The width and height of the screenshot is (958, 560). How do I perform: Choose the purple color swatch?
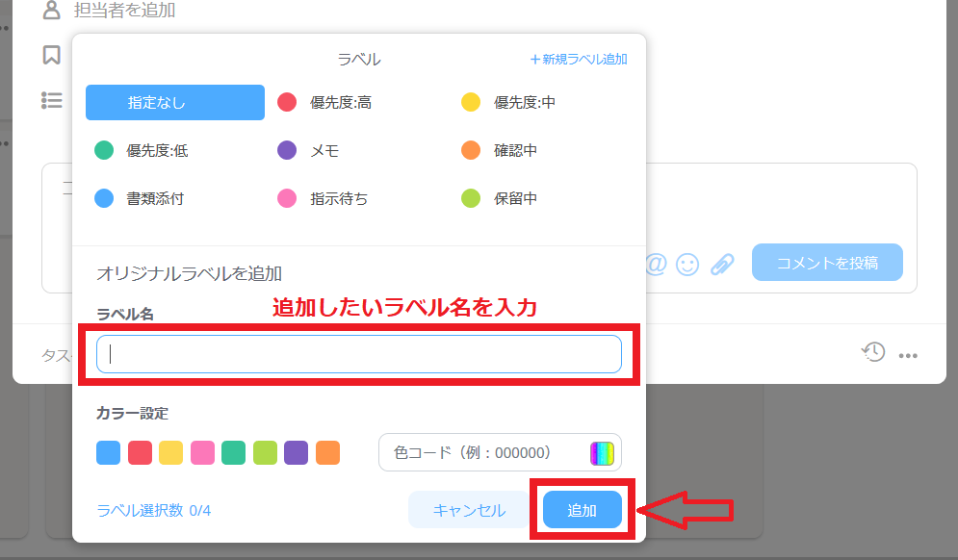coord(297,452)
